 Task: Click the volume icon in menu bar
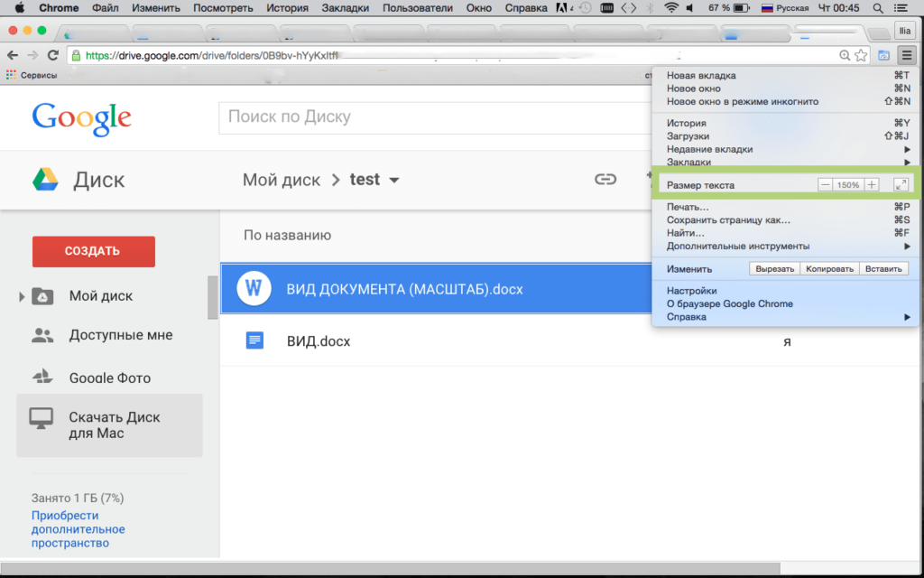690,8
